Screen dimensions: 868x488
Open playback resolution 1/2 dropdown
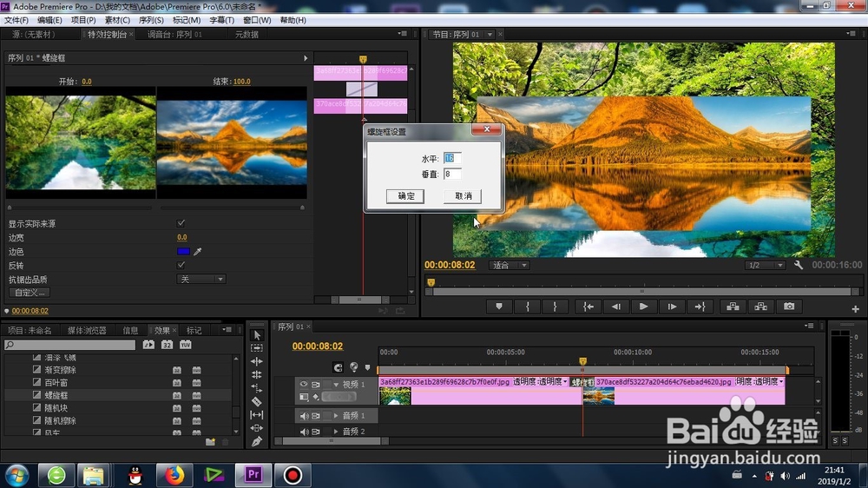click(x=765, y=266)
